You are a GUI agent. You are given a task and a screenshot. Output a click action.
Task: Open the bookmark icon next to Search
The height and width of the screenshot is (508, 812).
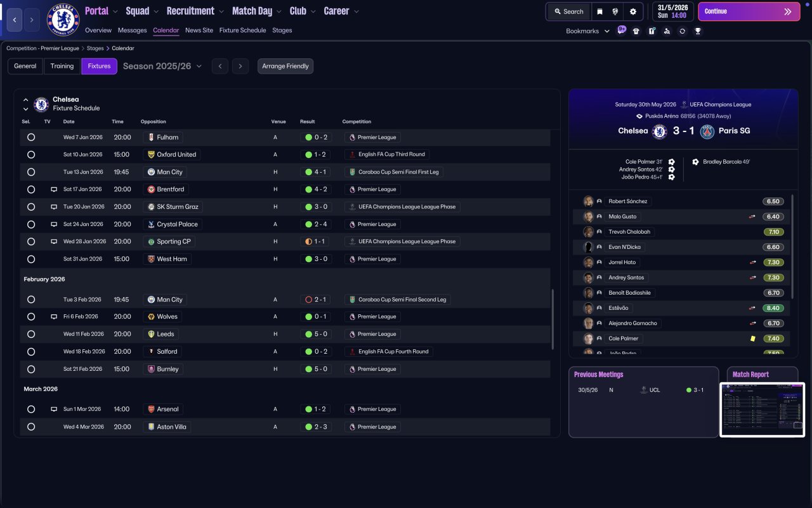(x=599, y=11)
